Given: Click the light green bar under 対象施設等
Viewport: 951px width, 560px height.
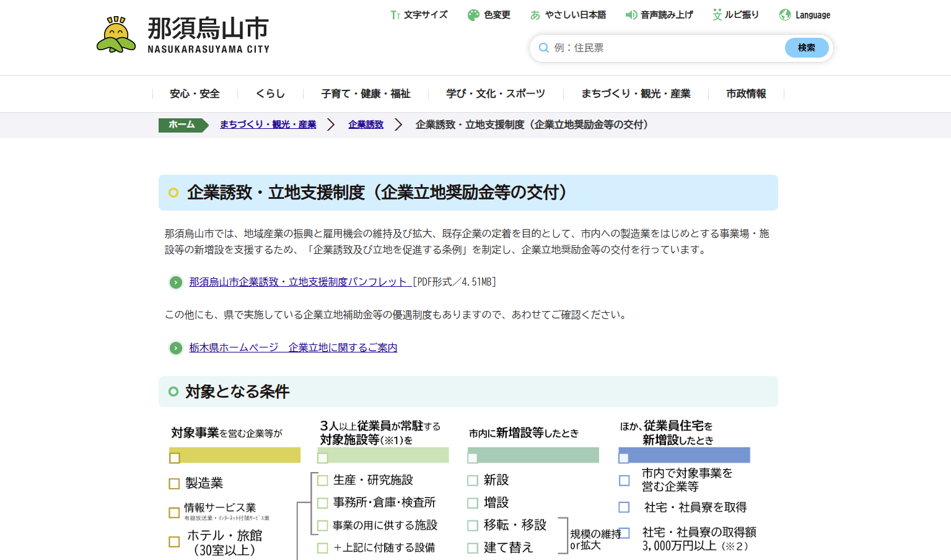Looking at the screenshot, I should coord(383,455).
